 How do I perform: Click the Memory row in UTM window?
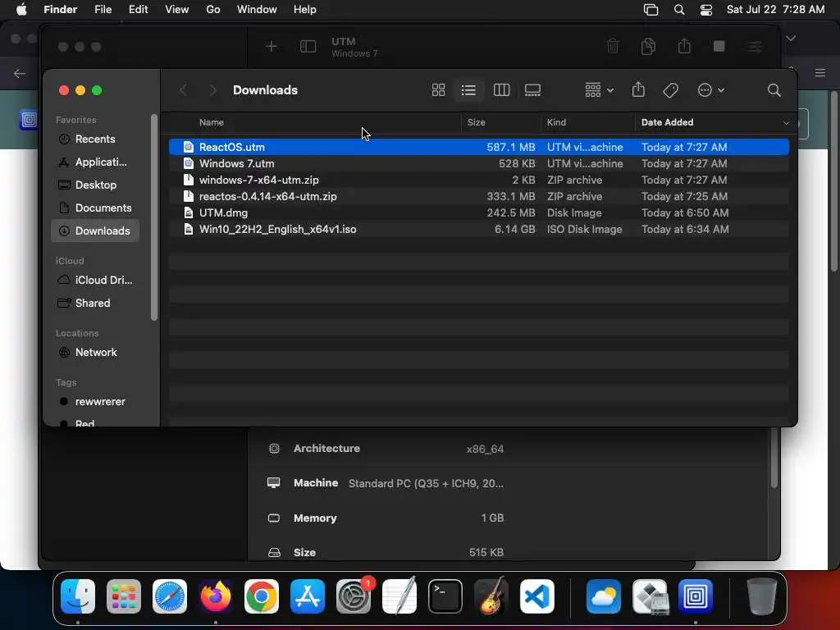pos(386,518)
